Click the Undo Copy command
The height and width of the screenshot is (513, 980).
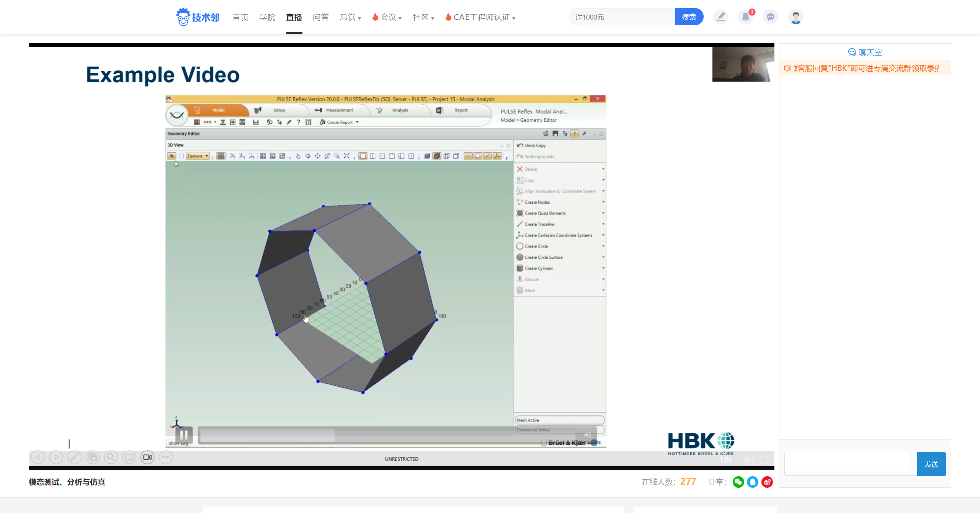(x=531, y=145)
